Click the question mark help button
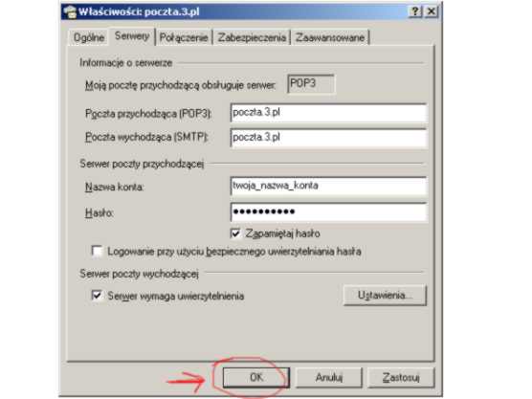The height and width of the screenshot is (399, 532). [x=416, y=11]
